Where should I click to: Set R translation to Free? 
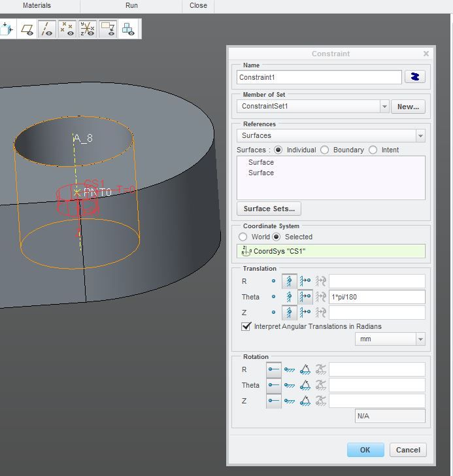tap(274, 281)
